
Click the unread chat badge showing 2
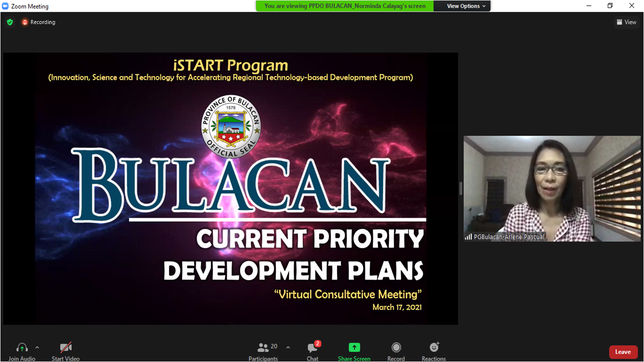pos(318,344)
